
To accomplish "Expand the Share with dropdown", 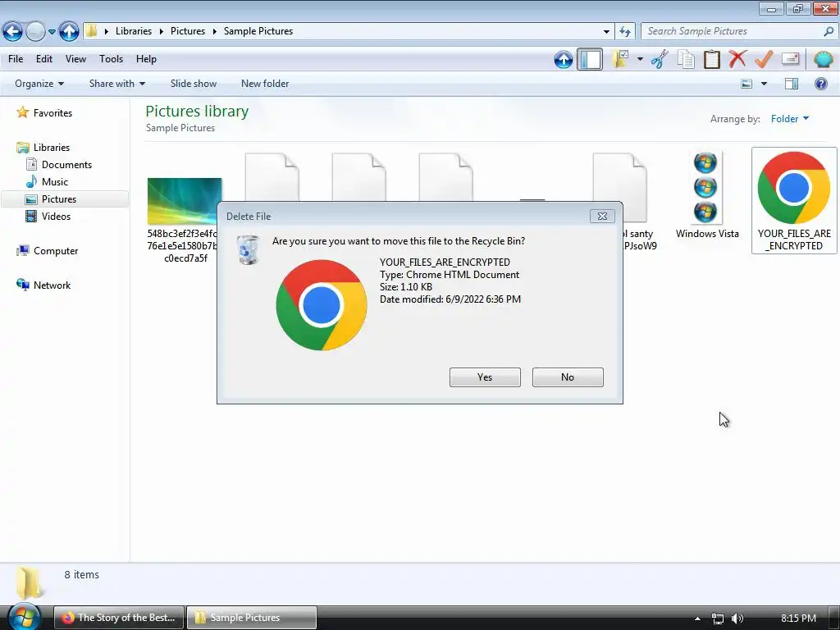I will [116, 84].
